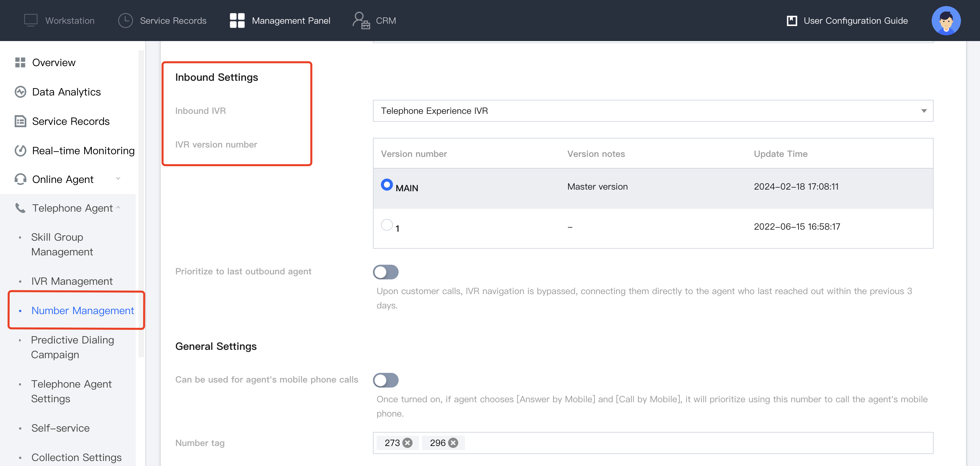Enable Prioritize to last outbound agent
The width and height of the screenshot is (980, 466).
pos(385,272)
